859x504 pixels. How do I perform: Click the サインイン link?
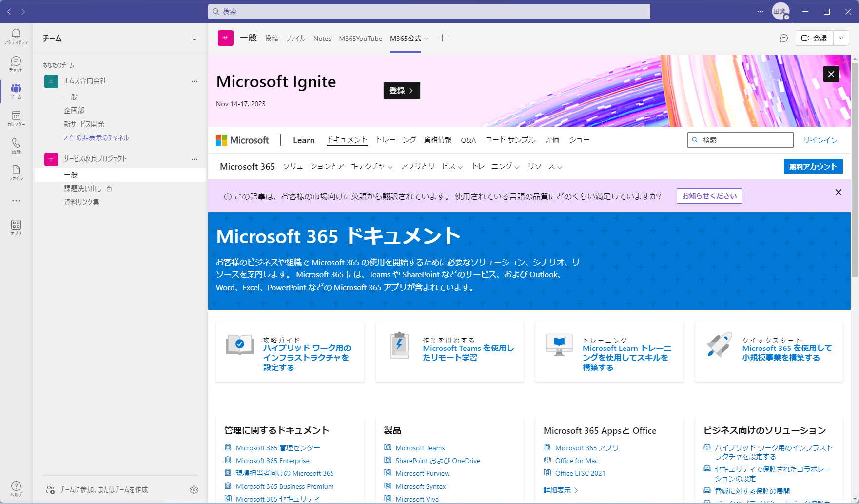(820, 140)
